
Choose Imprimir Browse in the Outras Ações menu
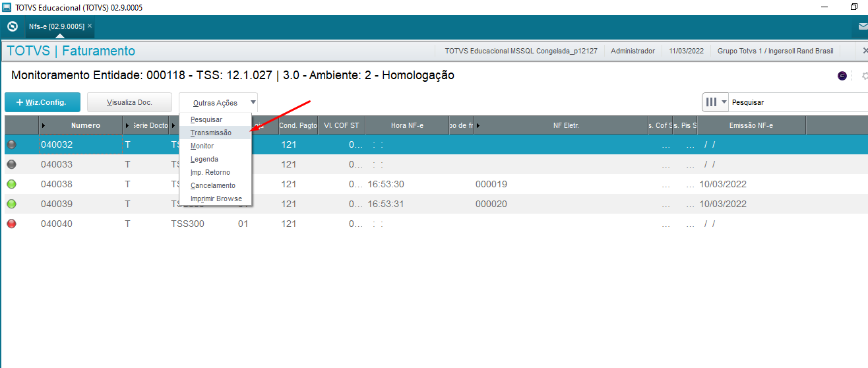pos(216,199)
